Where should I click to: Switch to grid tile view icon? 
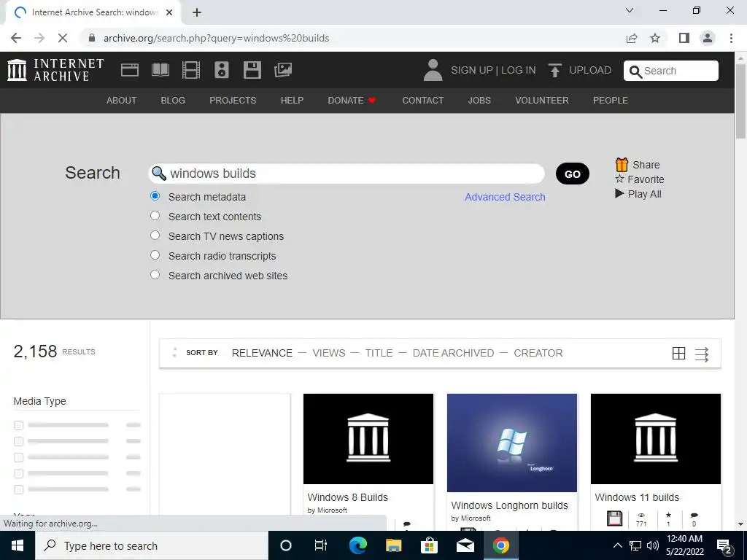point(678,354)
